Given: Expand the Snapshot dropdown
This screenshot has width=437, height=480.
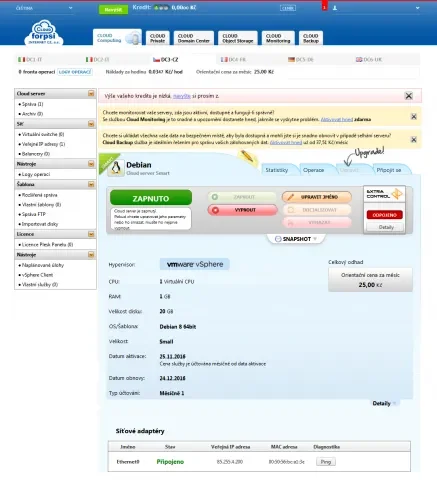Looking at the screenshot, I should click(x=296, y=239).
